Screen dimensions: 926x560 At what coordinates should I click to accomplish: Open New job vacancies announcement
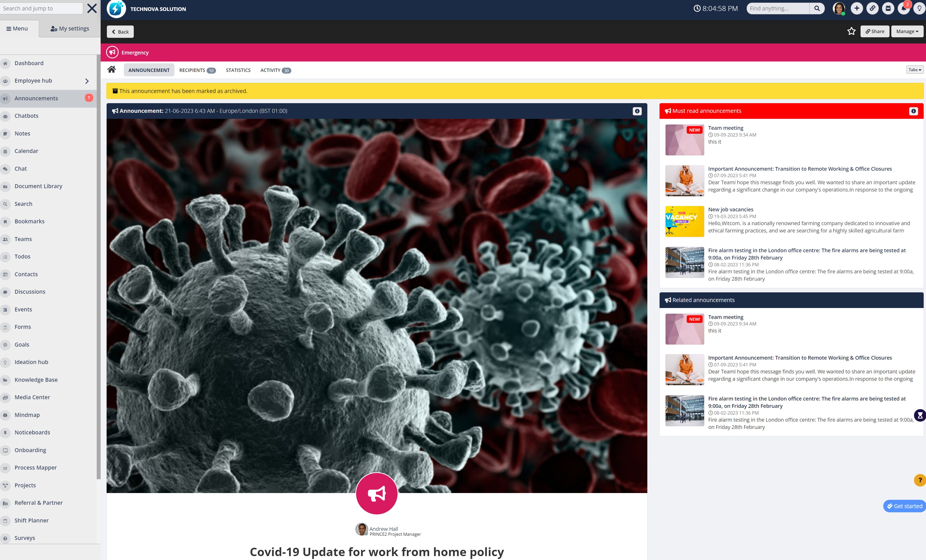tap(730, 210)
